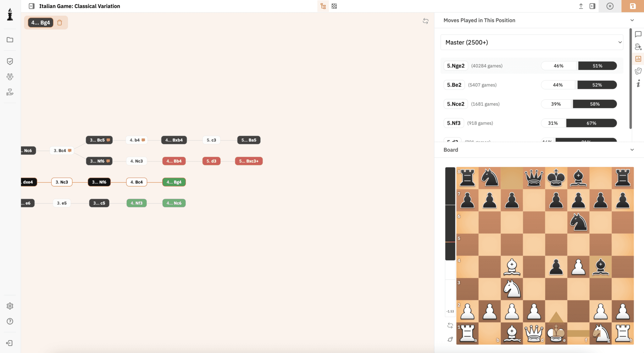Select move 5.Nce2 from list

pos(456,104)
